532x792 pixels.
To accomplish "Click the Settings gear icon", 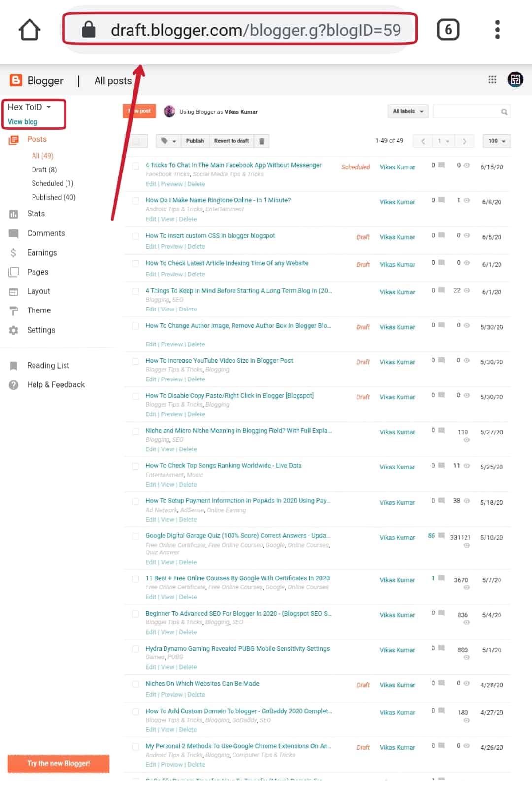I will pyautogui.click(x=14, y=330).
